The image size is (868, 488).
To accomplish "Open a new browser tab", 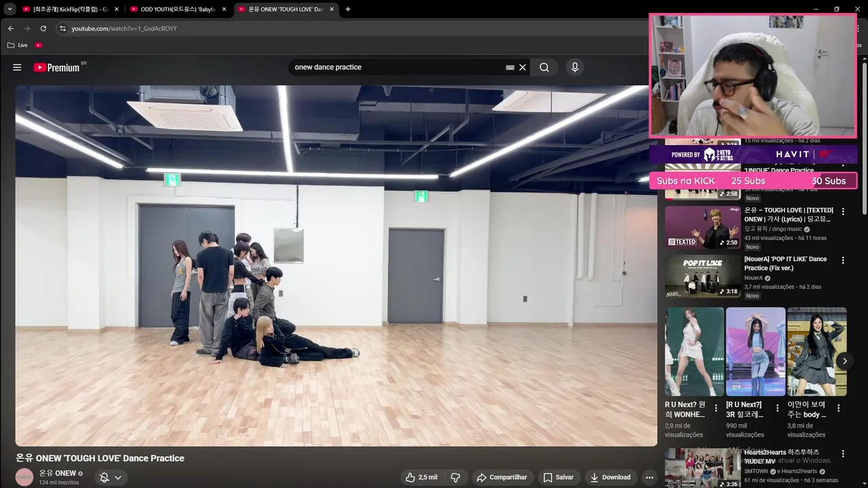I will [348, 9].
